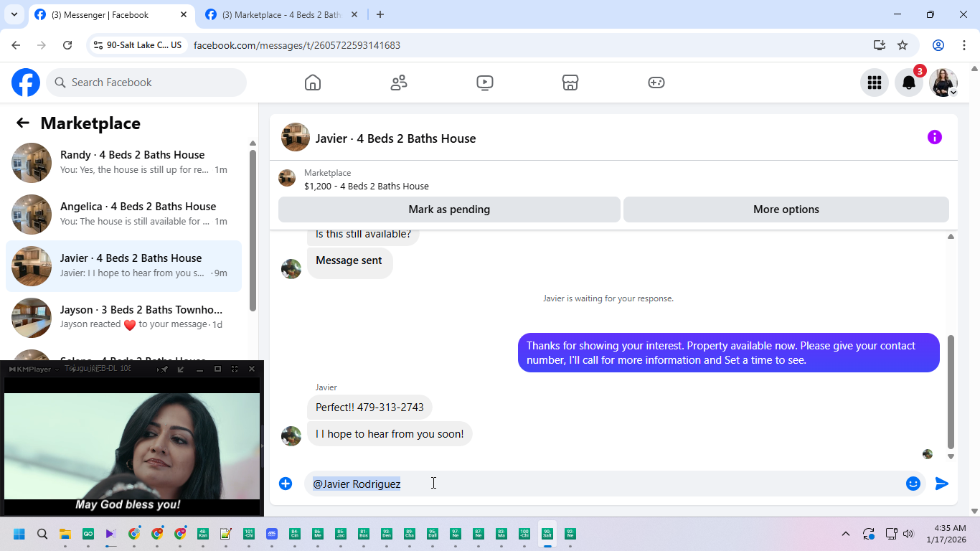Send the message with the send arrow
The image size is (980, 551).
coord(942,484)
